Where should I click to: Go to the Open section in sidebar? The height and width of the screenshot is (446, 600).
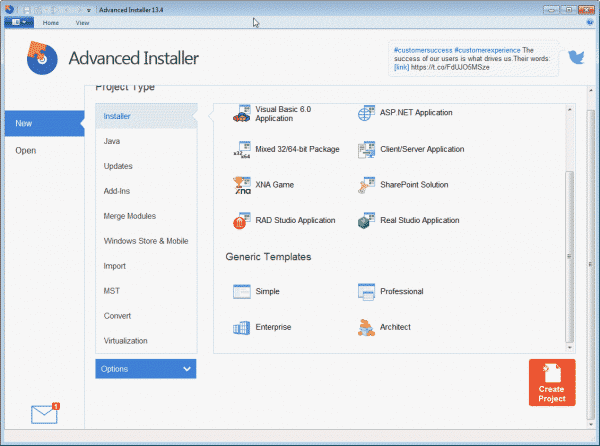(x=26, y=151)
